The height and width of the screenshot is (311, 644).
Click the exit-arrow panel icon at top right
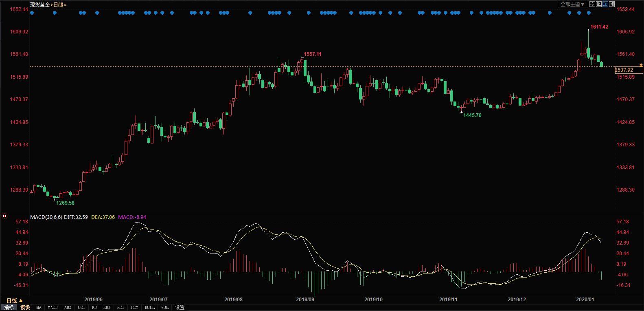611,4
